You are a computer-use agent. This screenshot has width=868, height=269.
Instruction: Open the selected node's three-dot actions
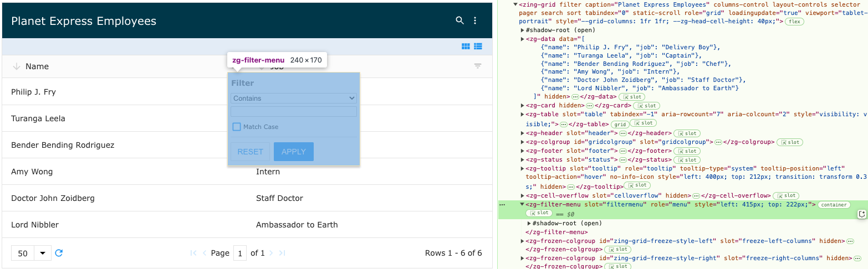(503, 205)
